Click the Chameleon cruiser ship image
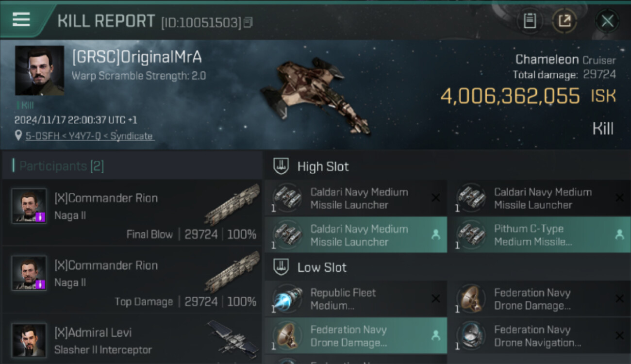 tap(315, 95)
